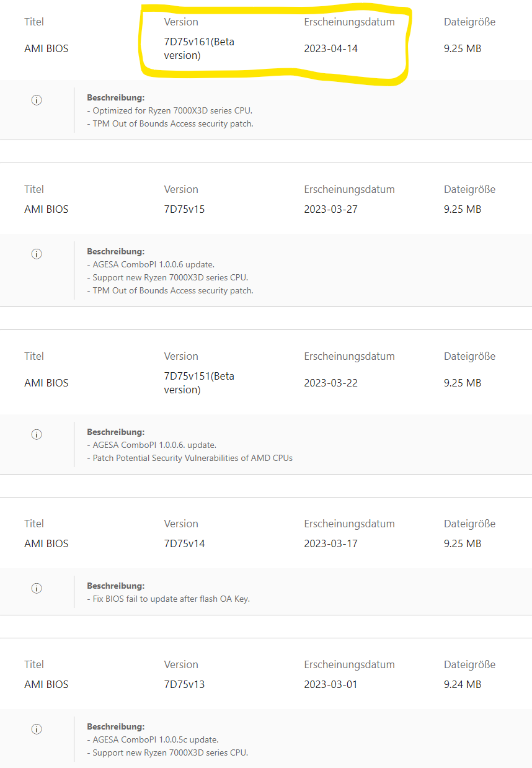The width and height of the screenshot is (532, 768).
Task: Click the 9.24 MB file size
Action: pyautogui.click(x=463, y=684)
